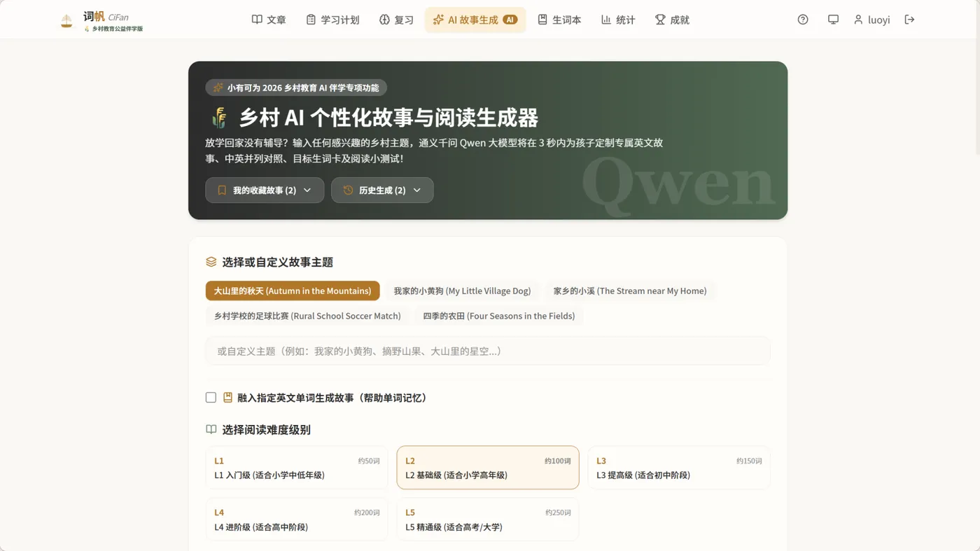Click the 约200词 label on L4 card
The height and width of the screenshot is (551, 980).
pyautogui.click(x=367, y=512)
